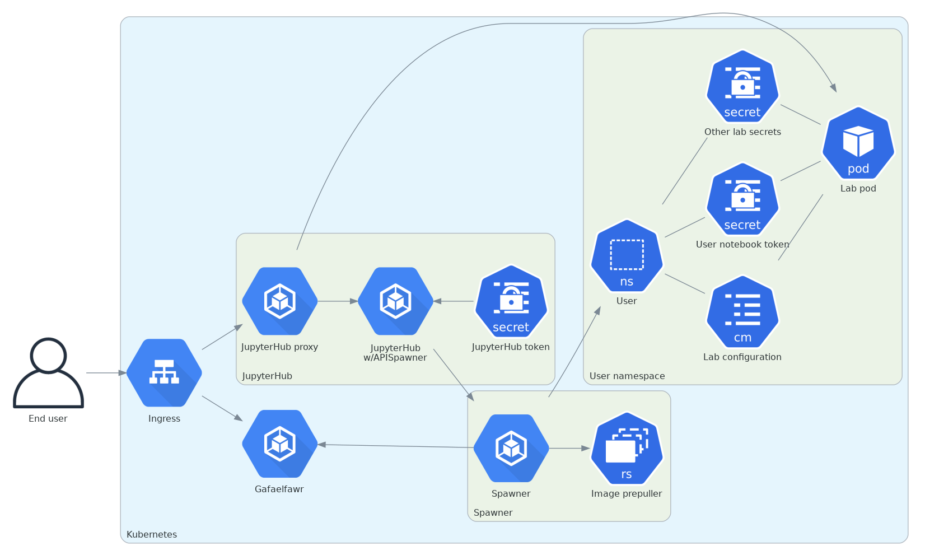925x560 pixels.
Task: Click the User ns namespace icon
Action: pyautogui.click(x=627, y=256)
